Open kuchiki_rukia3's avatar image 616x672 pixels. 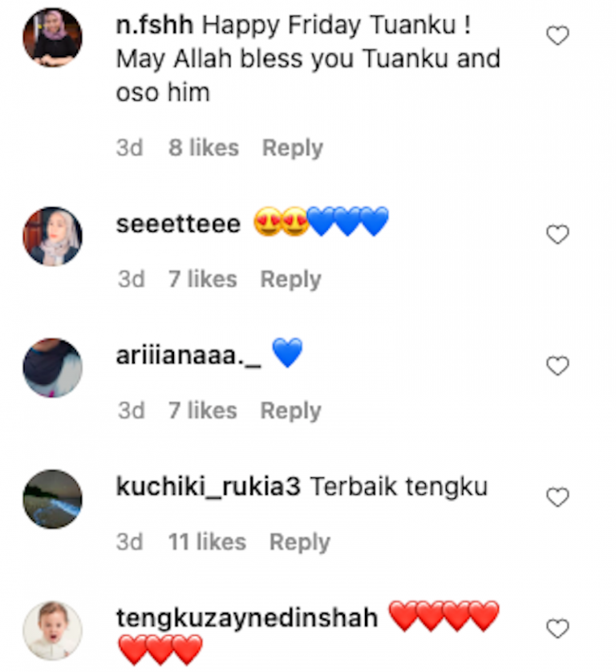click(x=53, y=500)
